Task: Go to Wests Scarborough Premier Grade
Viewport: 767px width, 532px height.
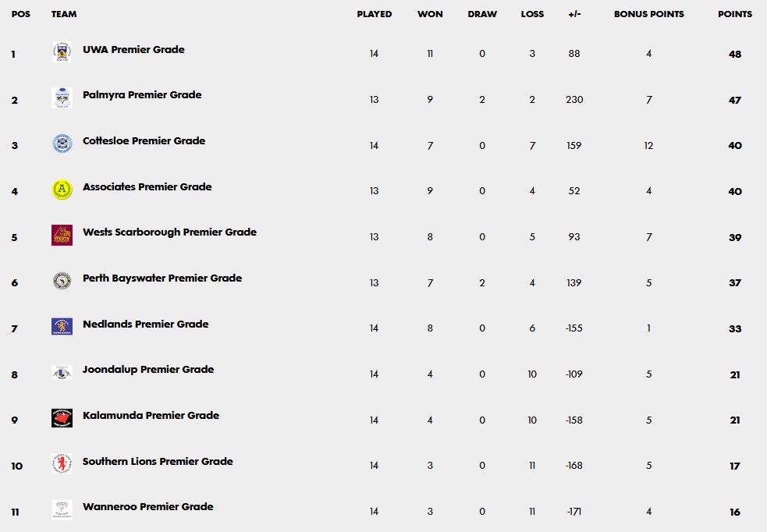Action: click(169, 232)
